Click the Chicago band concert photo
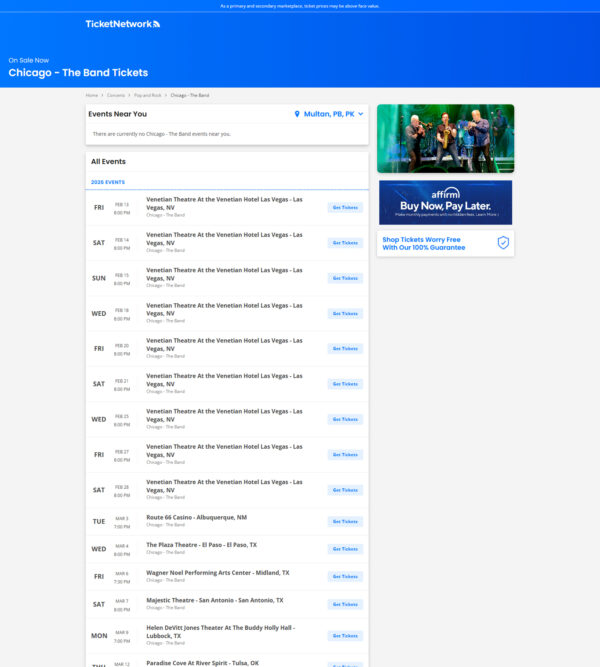 445,138
